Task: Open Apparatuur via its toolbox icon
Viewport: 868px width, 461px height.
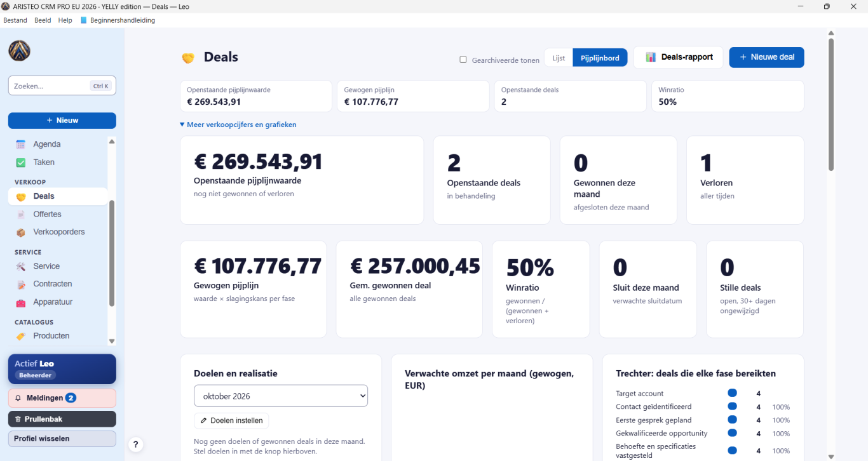Action: (x=21, y=302)
